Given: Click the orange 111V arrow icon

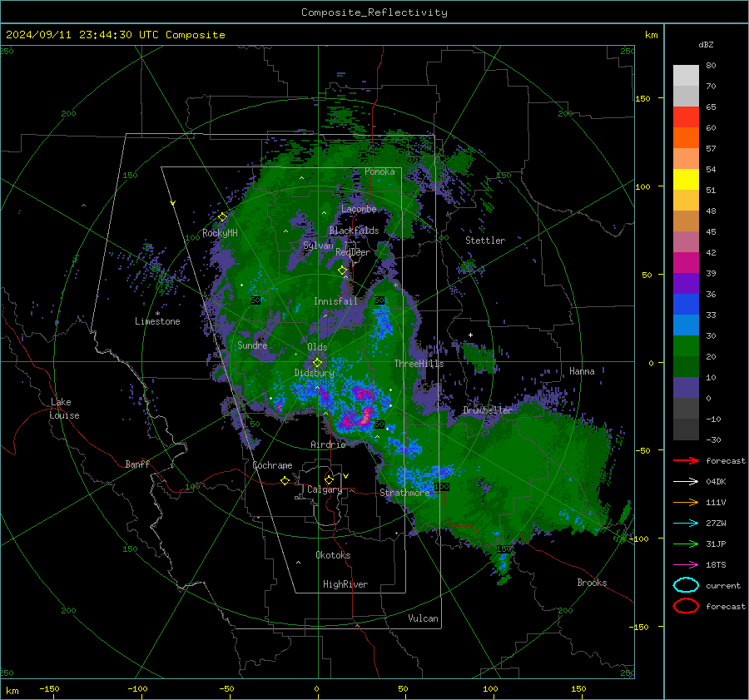Looking at the screenshot, I should click(686, 502).
